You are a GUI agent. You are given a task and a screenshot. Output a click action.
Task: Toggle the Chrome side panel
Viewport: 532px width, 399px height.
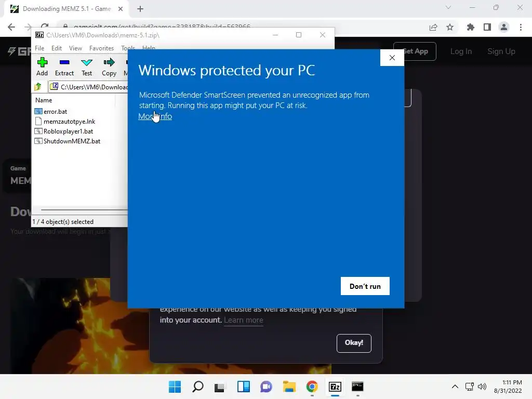pyautogui.click(x=487, y=27)
